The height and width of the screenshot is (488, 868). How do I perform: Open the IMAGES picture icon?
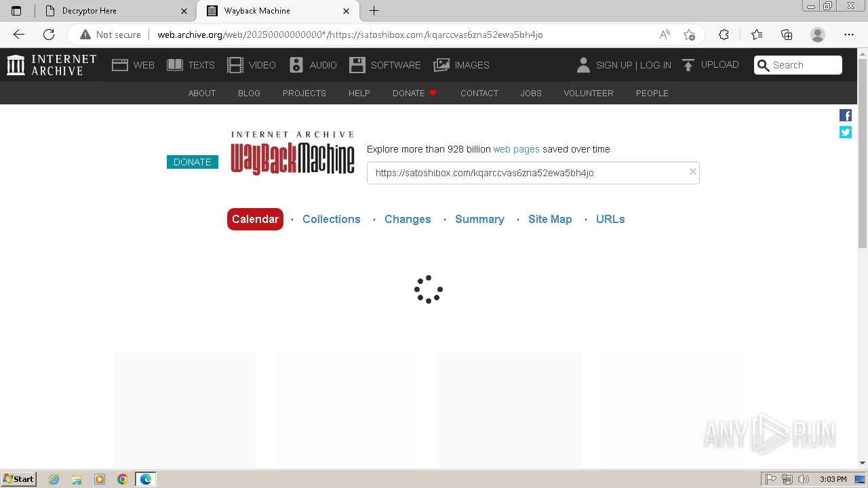pyautogui.click(x=441, y=65)
